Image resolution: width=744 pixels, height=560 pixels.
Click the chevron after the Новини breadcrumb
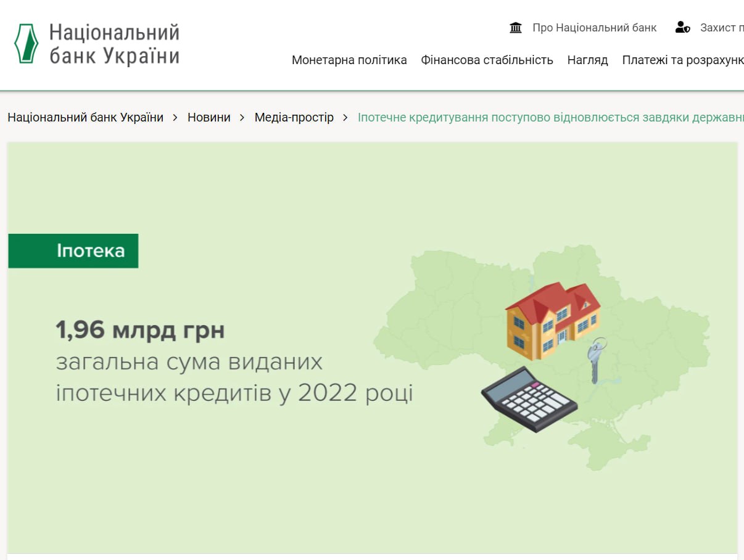coord(242,117)
